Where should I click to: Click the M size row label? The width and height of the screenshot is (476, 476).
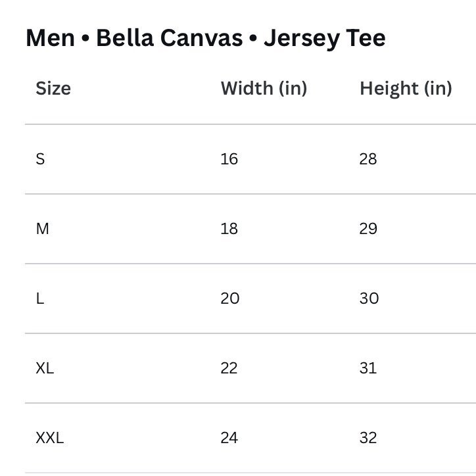(42, 229)
